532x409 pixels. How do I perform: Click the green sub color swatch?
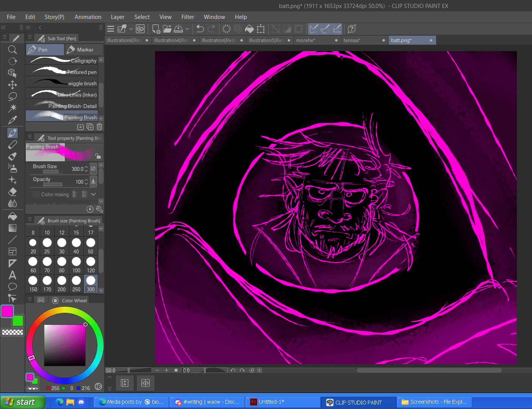18,321
